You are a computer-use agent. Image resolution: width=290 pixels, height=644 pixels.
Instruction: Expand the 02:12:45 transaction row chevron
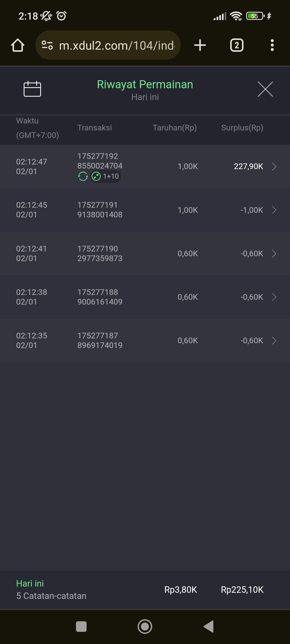click(274, 210)
